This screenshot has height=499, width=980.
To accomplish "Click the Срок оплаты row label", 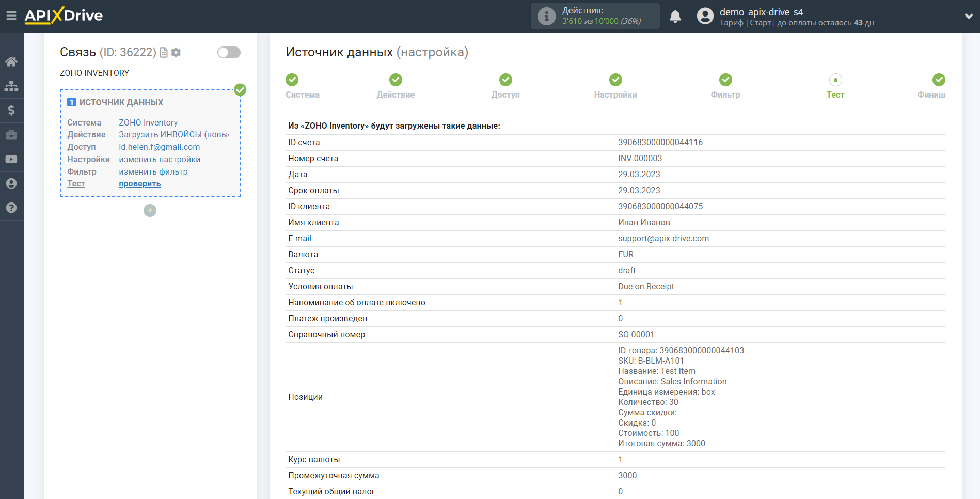I will pos(313,190).
